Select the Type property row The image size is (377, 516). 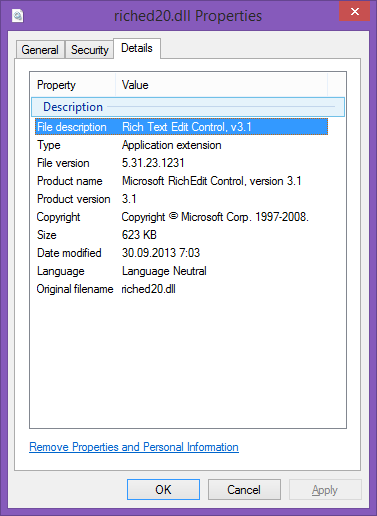[x=49, y=145]
